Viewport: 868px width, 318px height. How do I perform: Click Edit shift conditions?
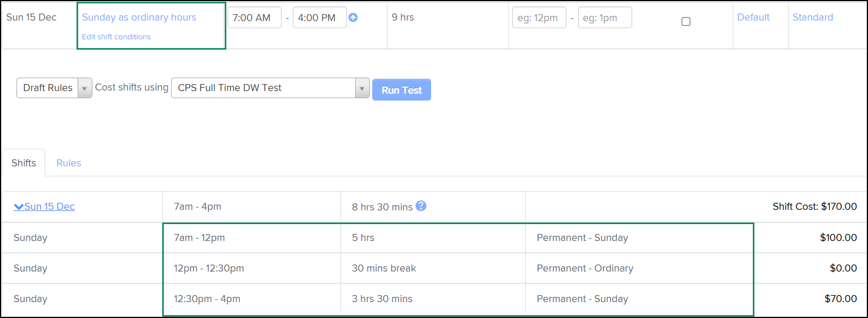(116, 36)
